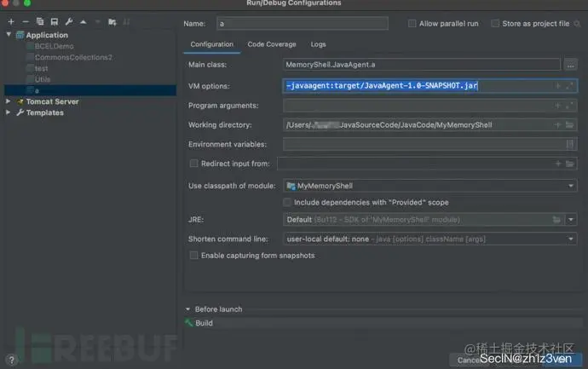Switch to the Configuration tab
The width and height of the screenshot is (588, 369).
pyautogui.click(x=212, y=44)
